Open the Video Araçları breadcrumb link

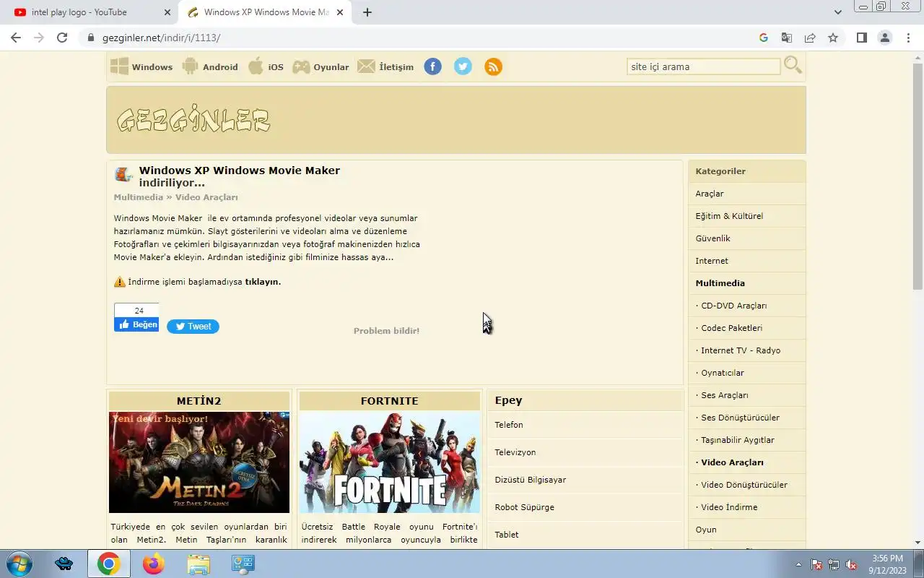pos(206,197)
